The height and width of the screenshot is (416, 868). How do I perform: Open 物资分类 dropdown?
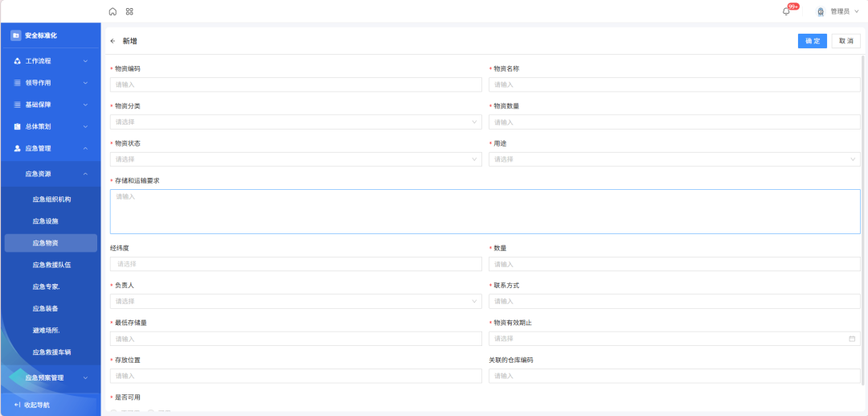pyautogui.click(x=296, y=122)
